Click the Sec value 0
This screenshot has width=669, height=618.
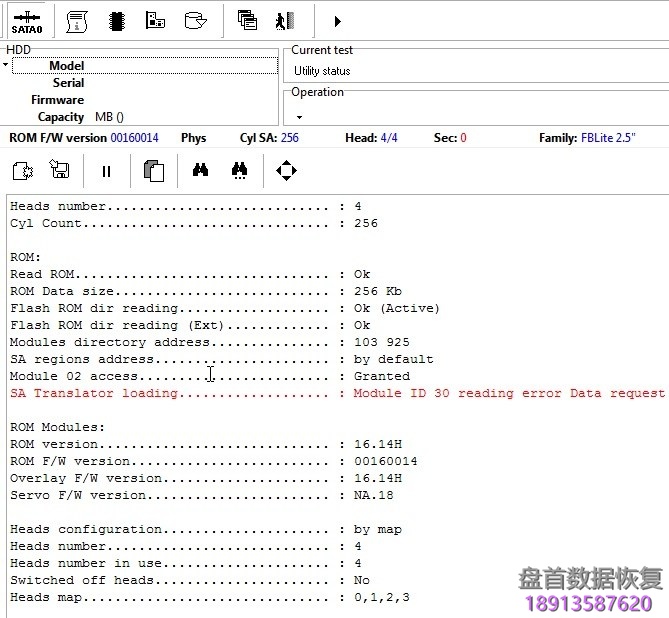point(463,138)
